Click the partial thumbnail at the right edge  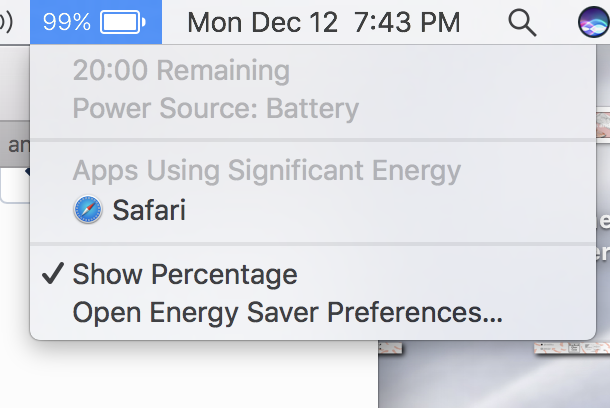[603, 124]
